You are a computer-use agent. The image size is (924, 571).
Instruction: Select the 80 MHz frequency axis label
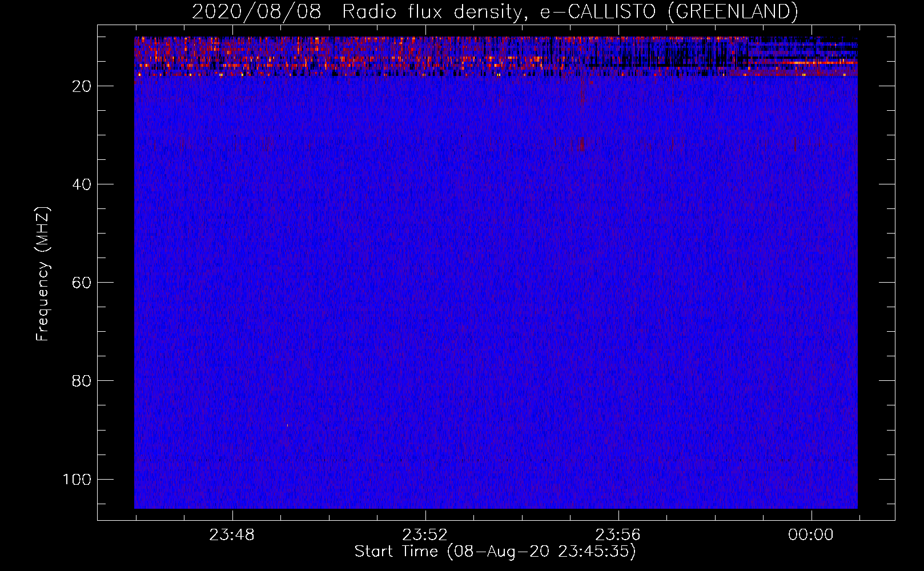82,381
